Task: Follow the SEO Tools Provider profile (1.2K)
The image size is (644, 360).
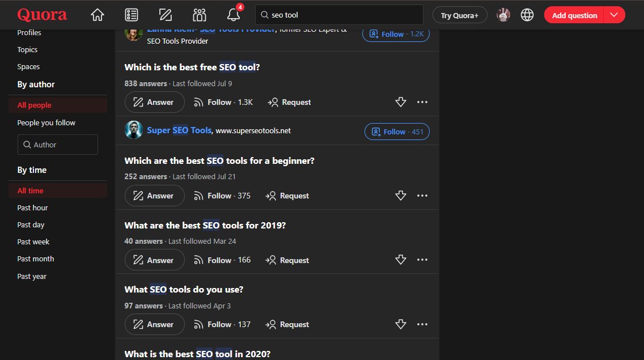Action: coord(396,33)
